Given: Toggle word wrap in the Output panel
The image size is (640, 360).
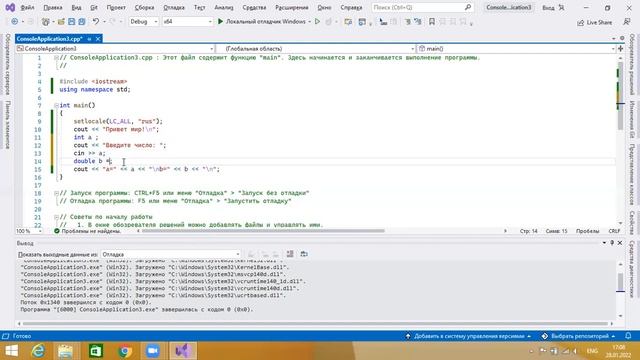Looking at the screenshot, I should (x=290, y=254).
